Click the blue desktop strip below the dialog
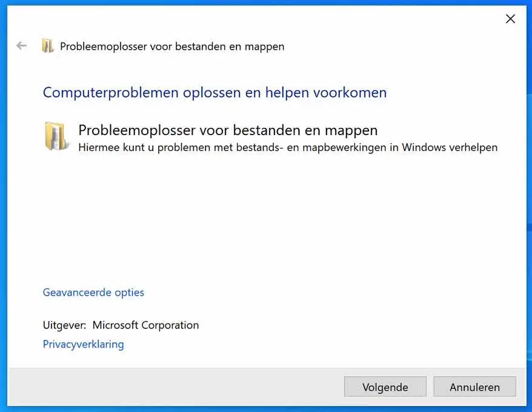The width and height of the screenshot is (532, 412). [x=266, y=409]
